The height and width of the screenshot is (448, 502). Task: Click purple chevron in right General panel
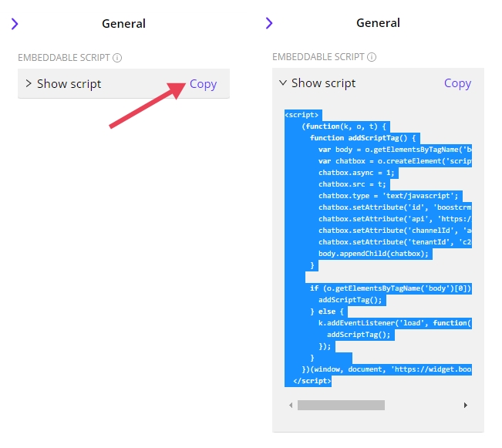tap(269, 23)
